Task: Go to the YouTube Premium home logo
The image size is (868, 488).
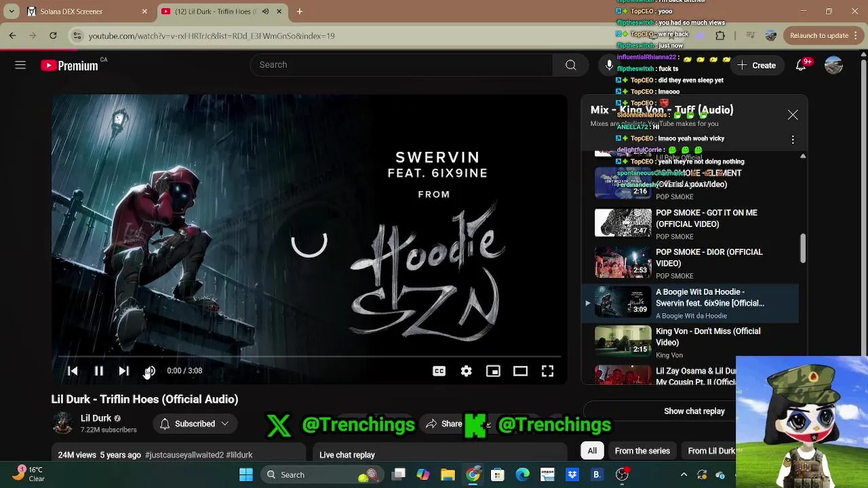Action: (x=69, y=66)
